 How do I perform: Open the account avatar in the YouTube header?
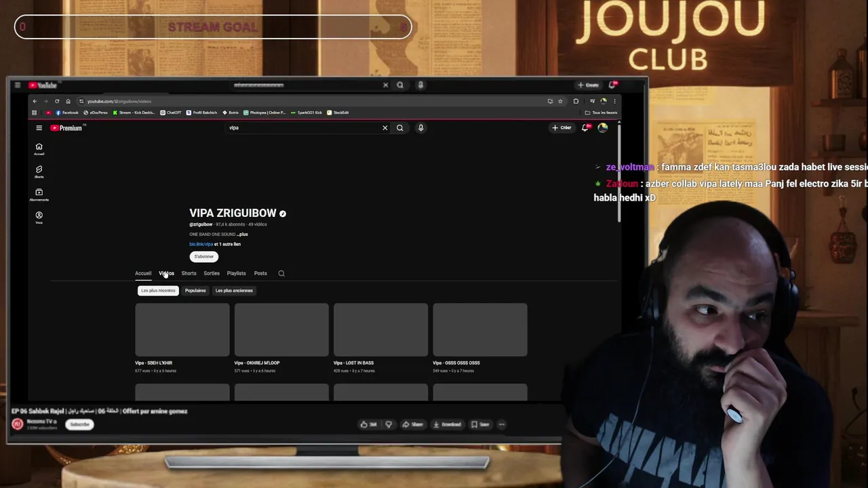(x=603, y=127)
